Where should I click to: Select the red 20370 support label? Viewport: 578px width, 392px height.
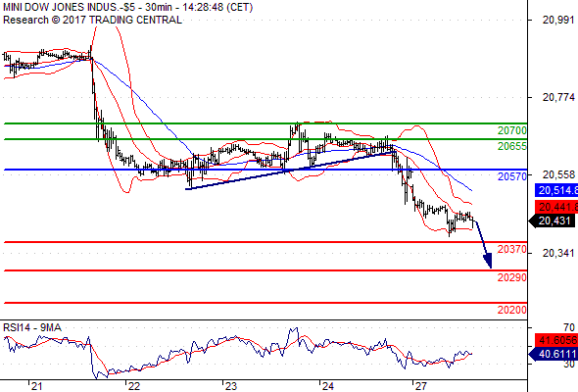click(x=512, y=249)
